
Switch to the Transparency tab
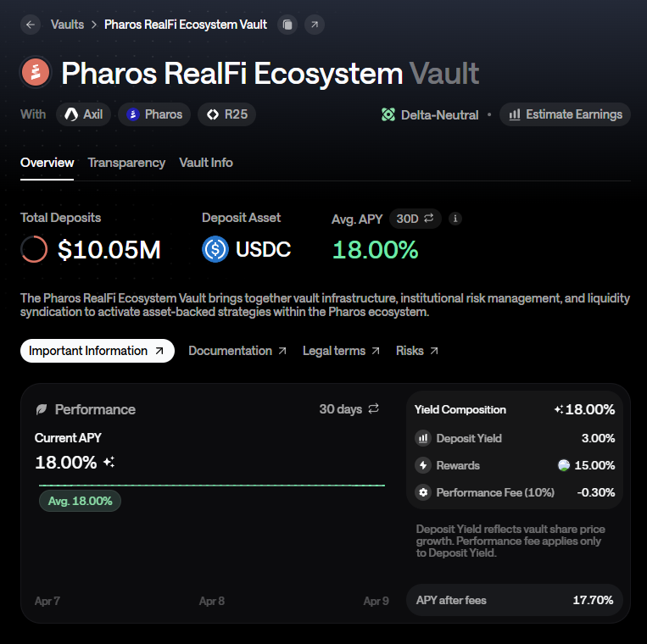pyautogui.click(x=126, y=163)
